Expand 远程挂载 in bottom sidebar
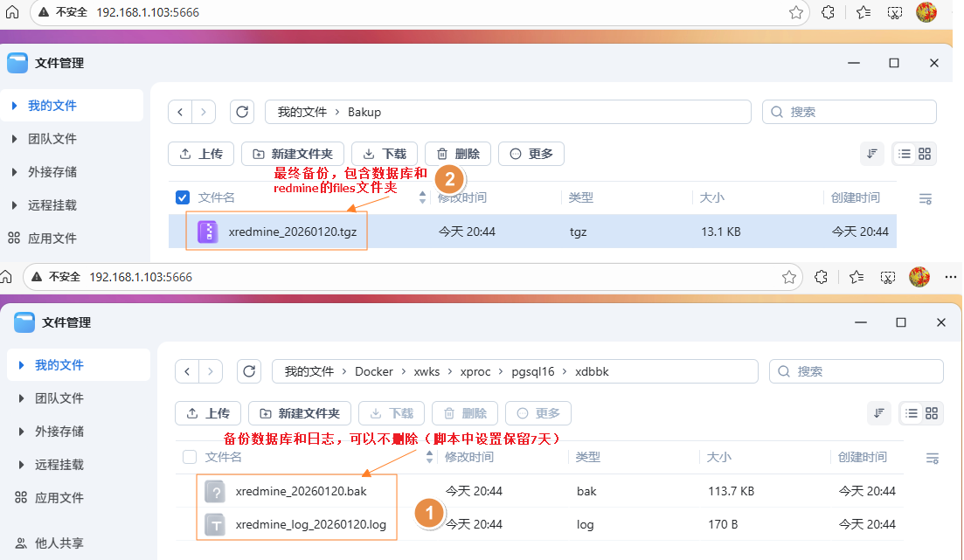The image size is (964, 560). point(22,465)
